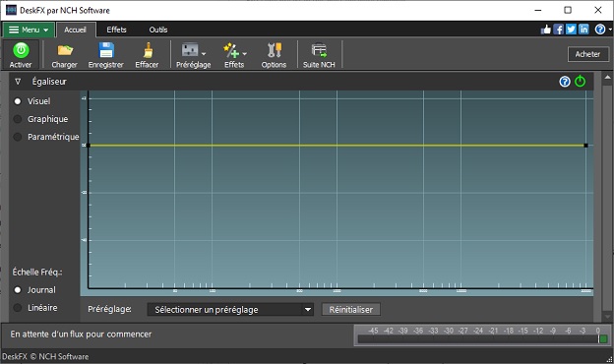Screen dimensions: 614x364
Task: Open the Options tools icon
Action: [275, 50]
